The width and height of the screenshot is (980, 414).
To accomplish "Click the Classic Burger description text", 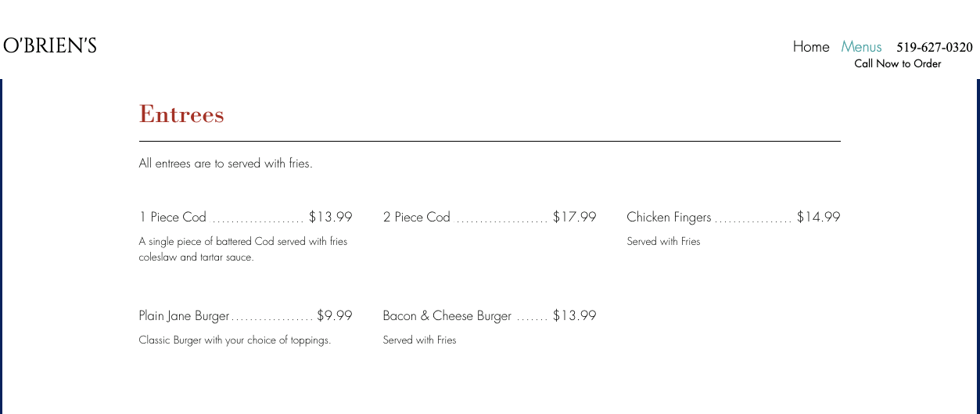I will (x=235, y=340).
